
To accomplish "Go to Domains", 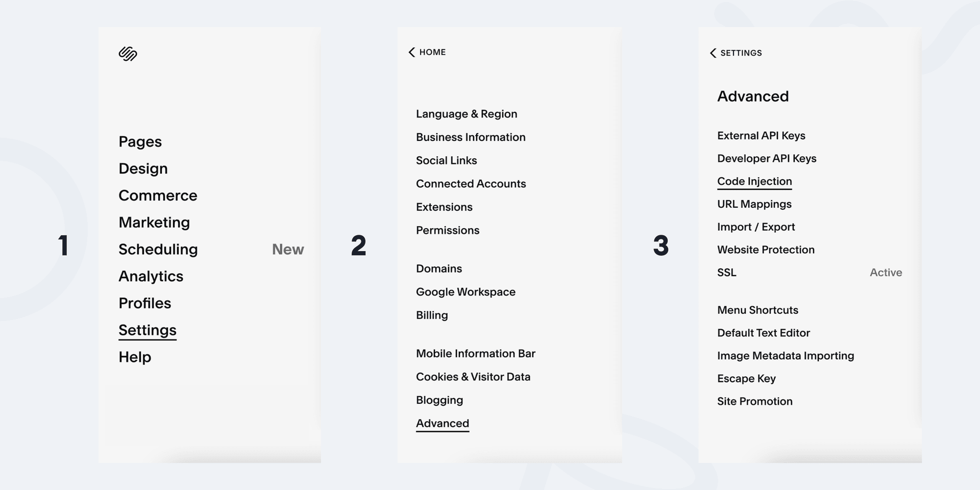I will pyautogui.click(x=439, y=268).
